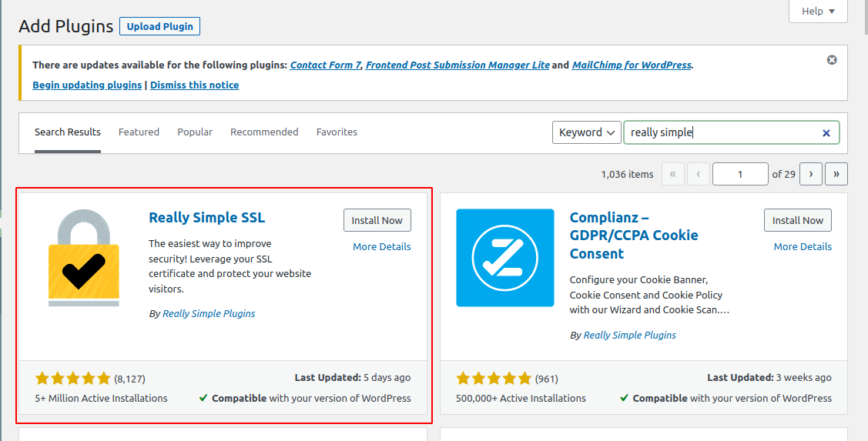Clear the search field with the X icon
Image resolution: width=868 pixels, height=441 pixels.
pos(826,133)
